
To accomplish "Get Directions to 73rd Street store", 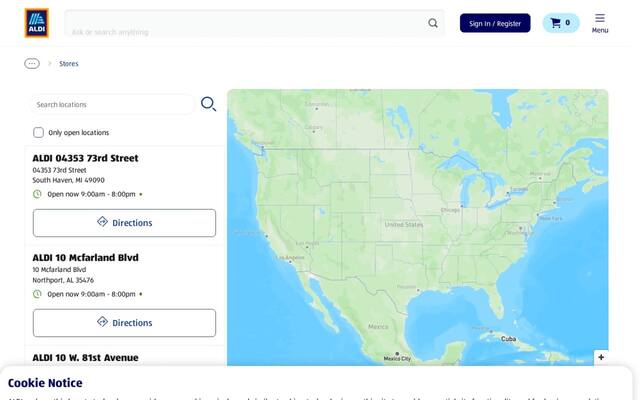I will tap(124, 223).
